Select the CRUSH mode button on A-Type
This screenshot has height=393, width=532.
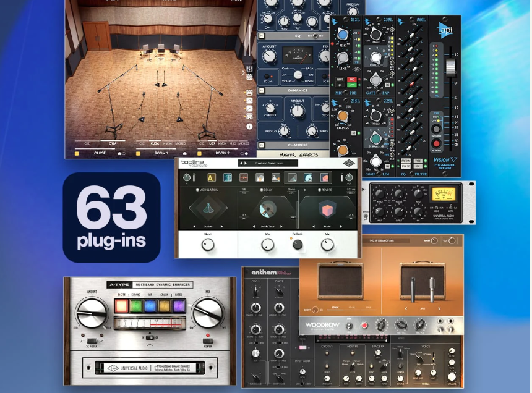(164, 306)
